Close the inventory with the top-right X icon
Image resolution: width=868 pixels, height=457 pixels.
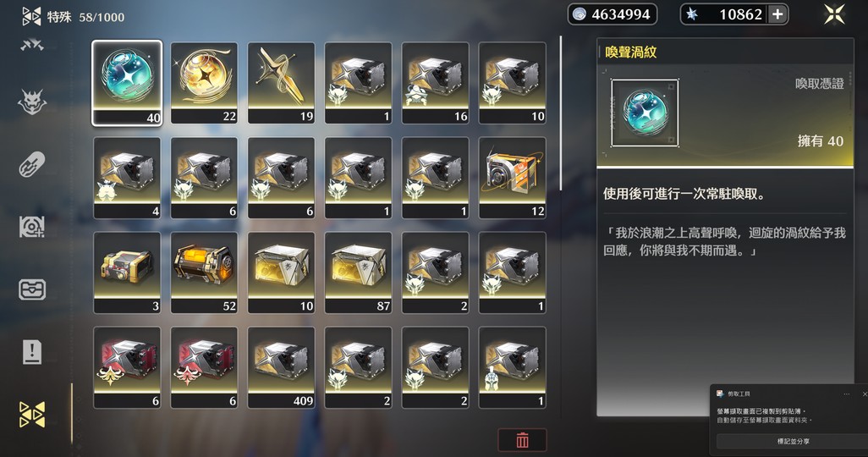tap(834, 14)
